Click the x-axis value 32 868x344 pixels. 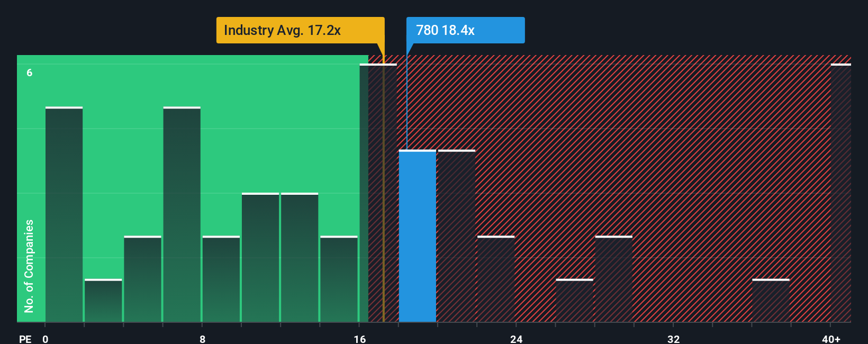click(x=673, y=339)
